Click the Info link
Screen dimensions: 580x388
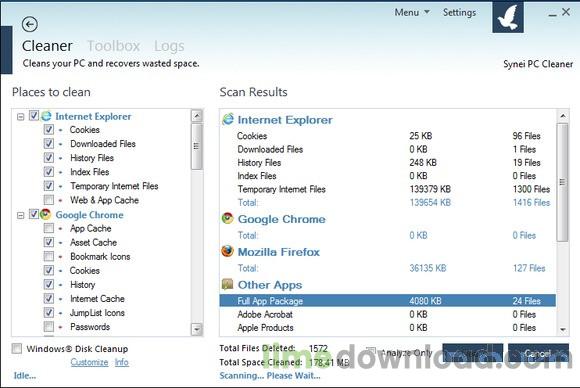122,362
